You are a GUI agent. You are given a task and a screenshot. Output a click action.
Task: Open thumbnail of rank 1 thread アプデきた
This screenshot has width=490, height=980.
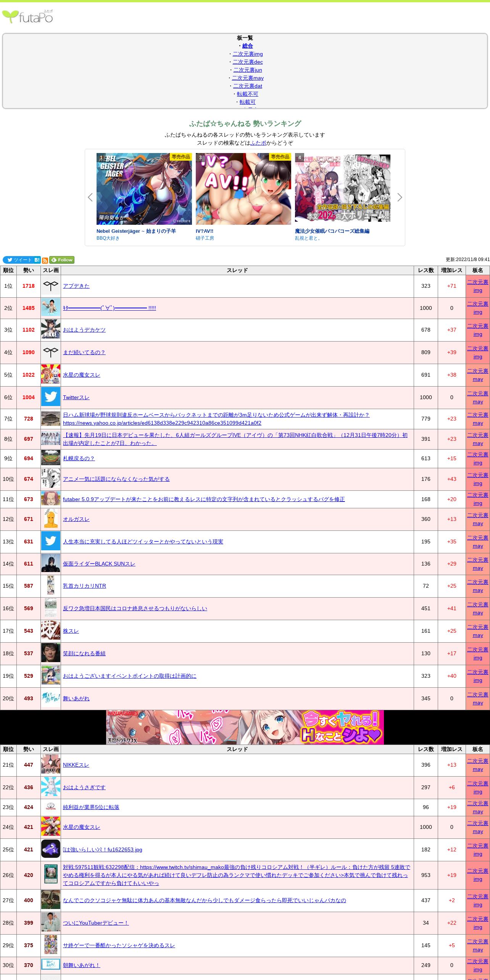51,286
